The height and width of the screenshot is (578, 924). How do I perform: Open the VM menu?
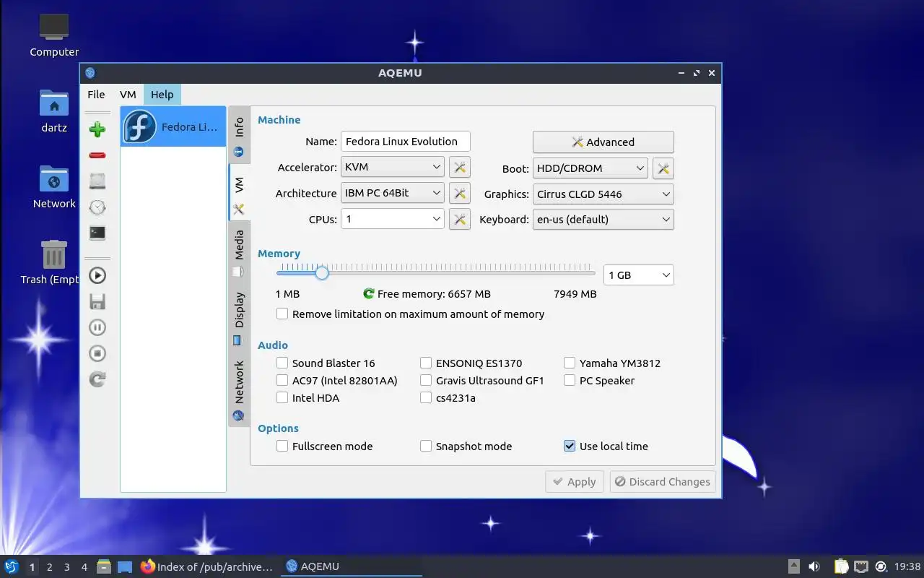(128, 95)
